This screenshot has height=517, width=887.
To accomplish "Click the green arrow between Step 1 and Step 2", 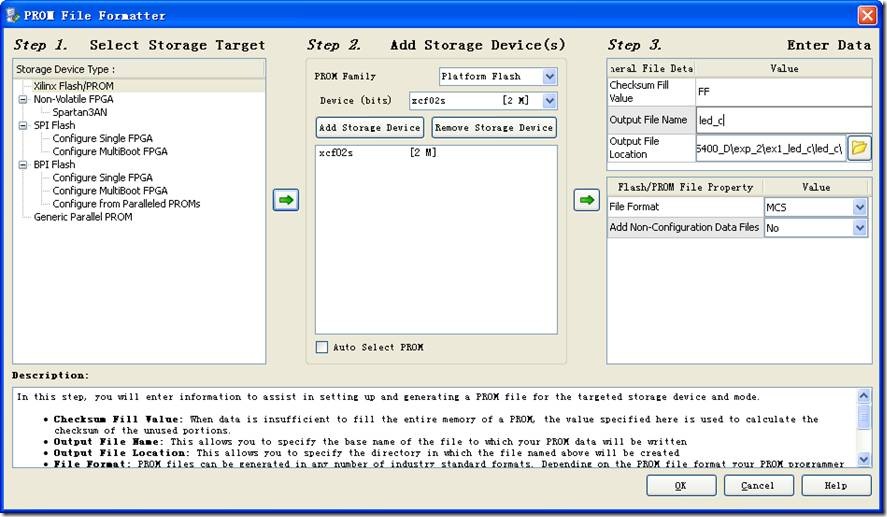I will click(x=286, y=200).
